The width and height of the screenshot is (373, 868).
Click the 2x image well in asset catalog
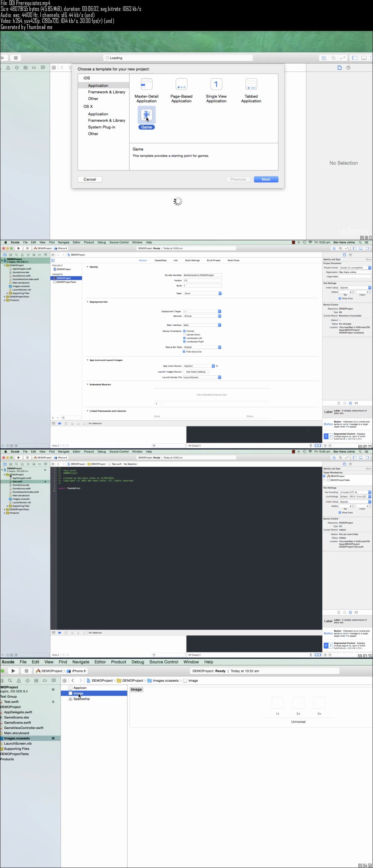pos(298,702)
